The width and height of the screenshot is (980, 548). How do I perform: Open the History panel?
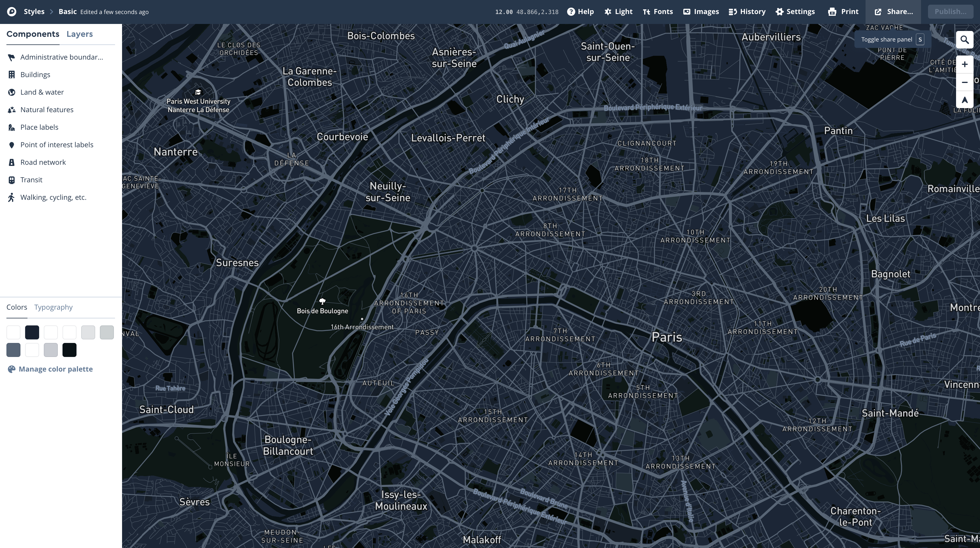[x=747, y=12]
